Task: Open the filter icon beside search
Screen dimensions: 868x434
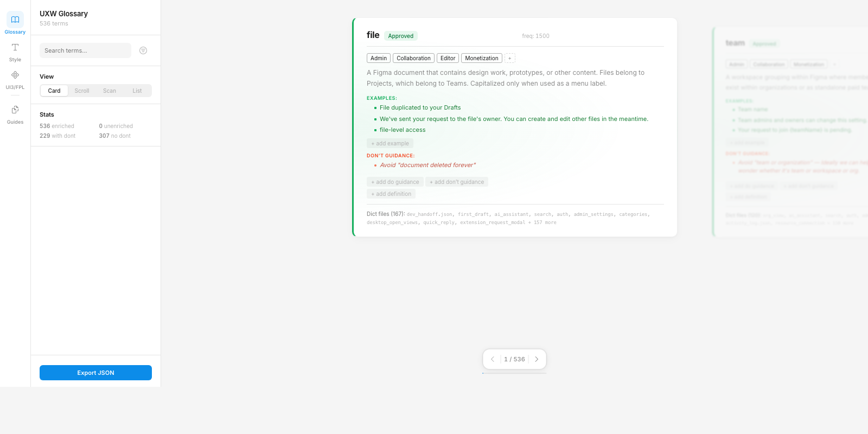Action: (143, 50)
